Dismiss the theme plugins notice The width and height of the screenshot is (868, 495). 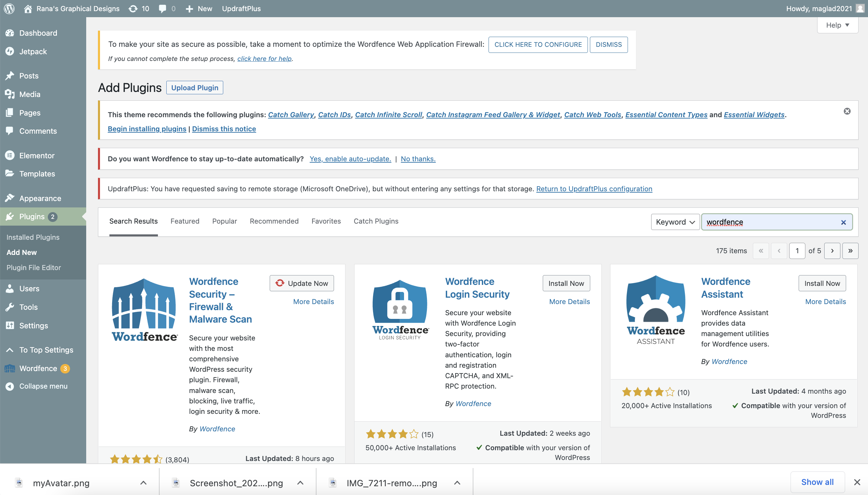847,111
